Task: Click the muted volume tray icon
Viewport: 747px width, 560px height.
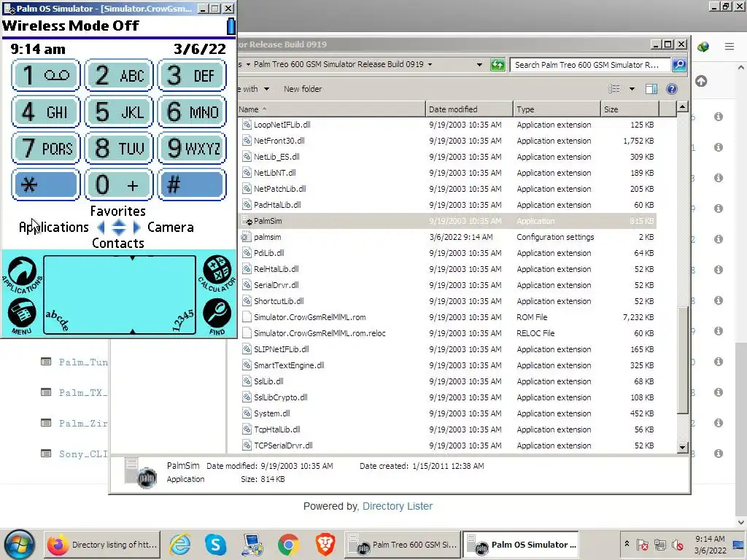Action: pyautogui.click(x=678, y=544)
